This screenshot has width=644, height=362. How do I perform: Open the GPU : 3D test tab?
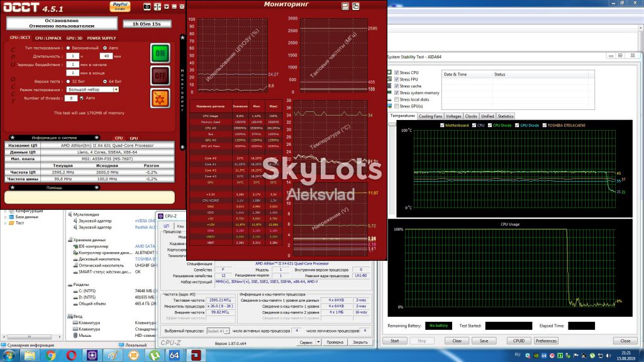coord(74,38)
